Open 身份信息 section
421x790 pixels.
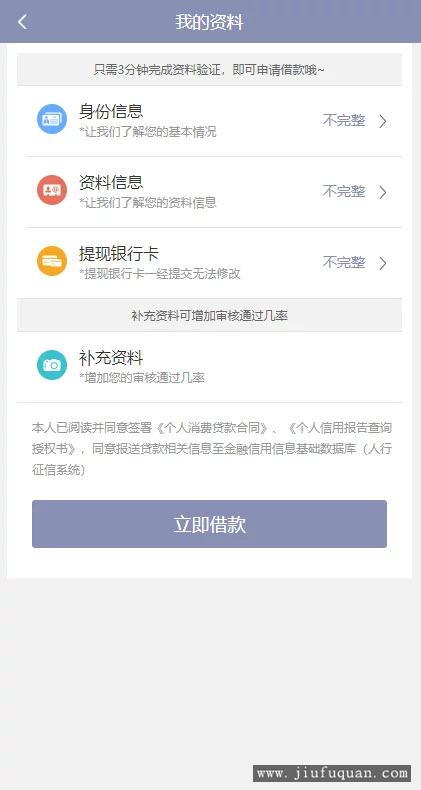coord(209,121)
